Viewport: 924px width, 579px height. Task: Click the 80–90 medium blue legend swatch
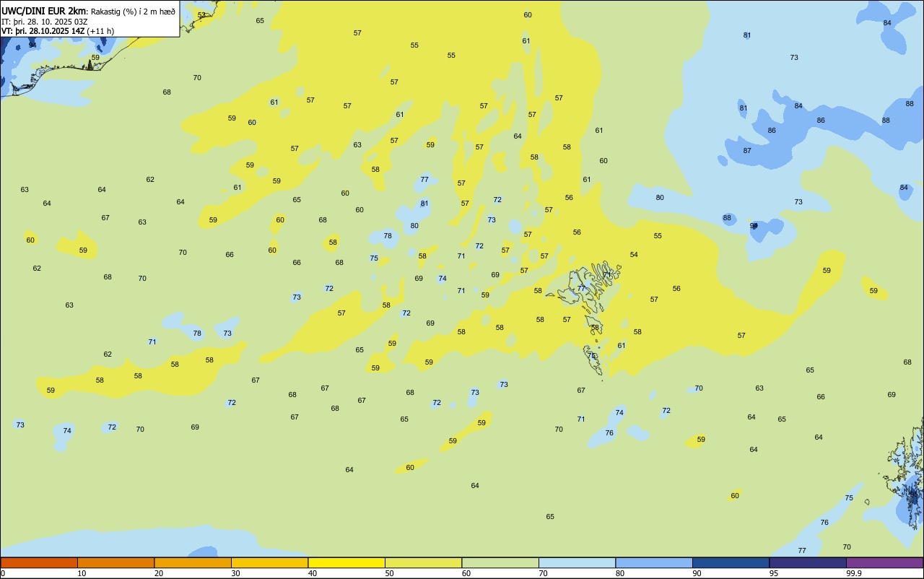click(x=654, y=563)
